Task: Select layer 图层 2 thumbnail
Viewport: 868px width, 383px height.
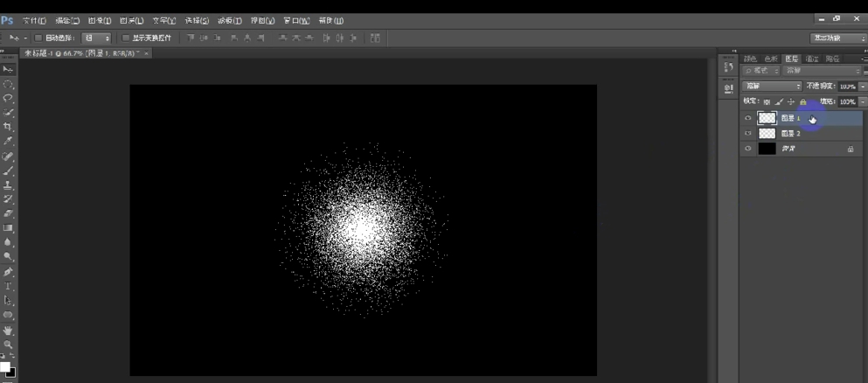Action: [x=767, y=134]
